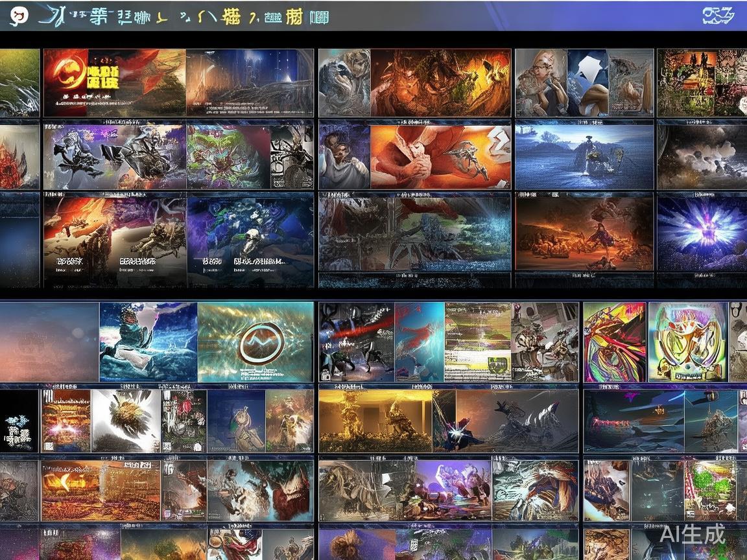Image resolution: width=747 pixels, height=560 pixels.
Task: Select the dark storm clouds thumbnail
Action: 702,157
